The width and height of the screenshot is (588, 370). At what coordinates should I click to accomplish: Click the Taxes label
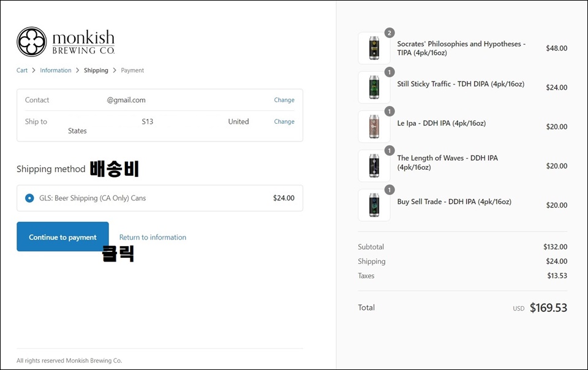point(366,276)
